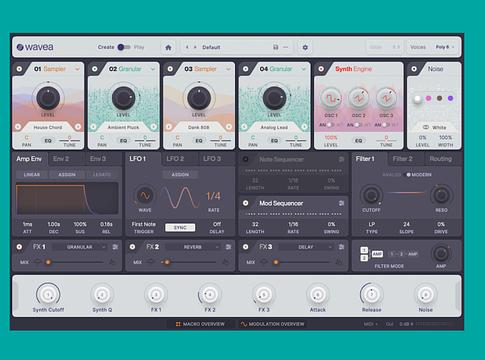Screen dimensions: 485x360
Task: Flip the OSC 1 AN mode switch
Action: click(330, 125)
